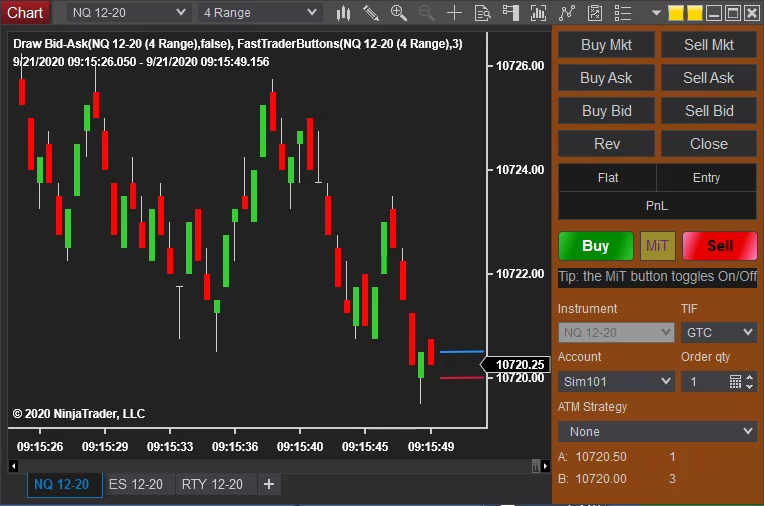The width and height of the screenshot is (764, 506).
Task: Click the blue ask line on chart
Action: [461, 351]
